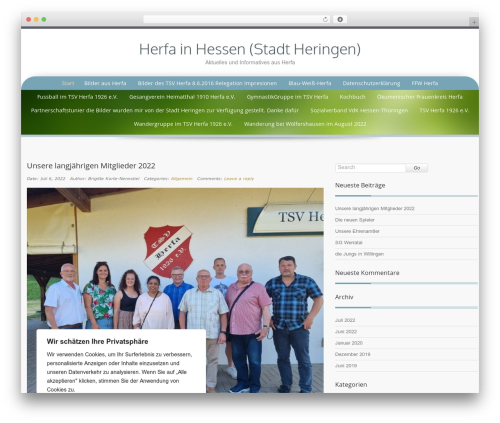Image resolution: width=500 pixels, height=423 pixels.
Task: Open archive Dezember 2019
Action: pyautogui.click(x=353, y=354)
